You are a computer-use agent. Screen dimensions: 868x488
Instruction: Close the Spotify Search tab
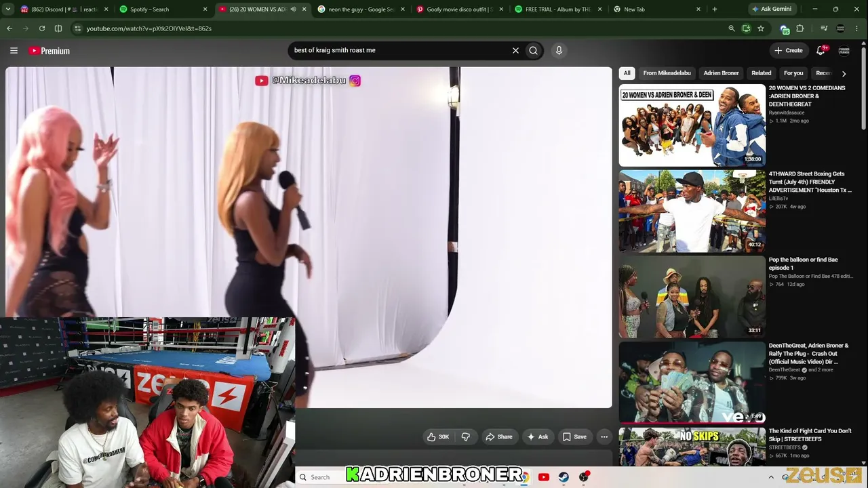click(205, 9)
